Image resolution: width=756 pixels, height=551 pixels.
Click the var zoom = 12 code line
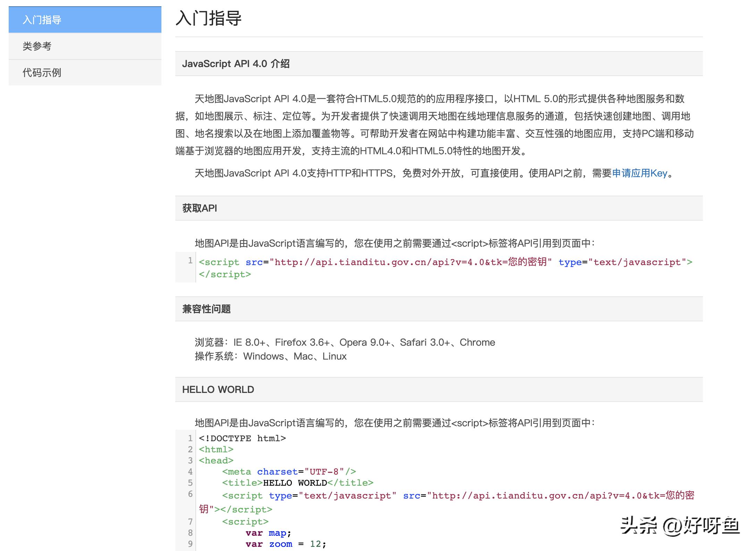(x=285, y=544)
